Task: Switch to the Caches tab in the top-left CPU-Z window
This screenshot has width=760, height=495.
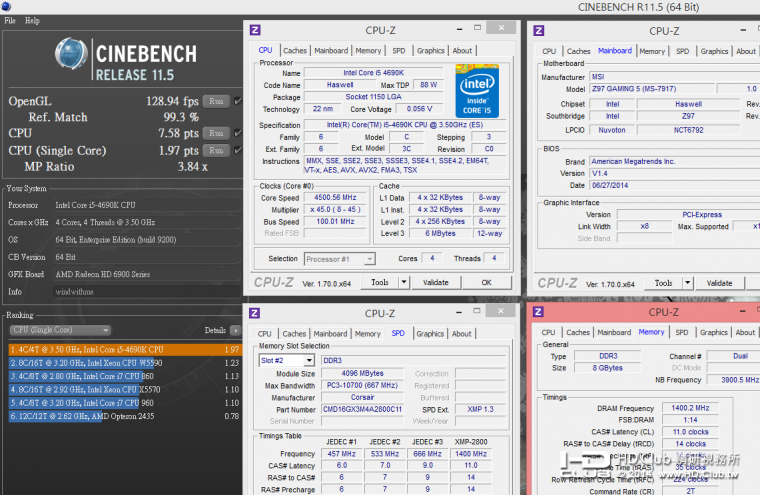Action: pos(294,50)
